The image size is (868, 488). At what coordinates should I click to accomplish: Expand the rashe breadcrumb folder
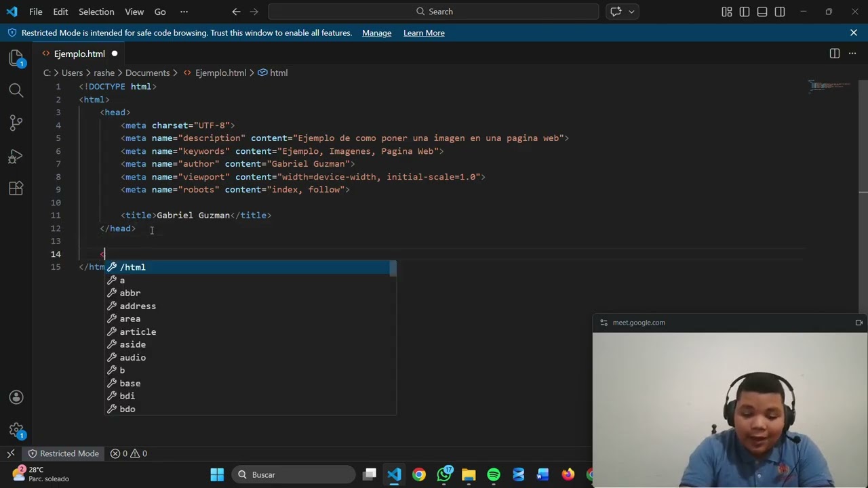[x=104, y=73]
